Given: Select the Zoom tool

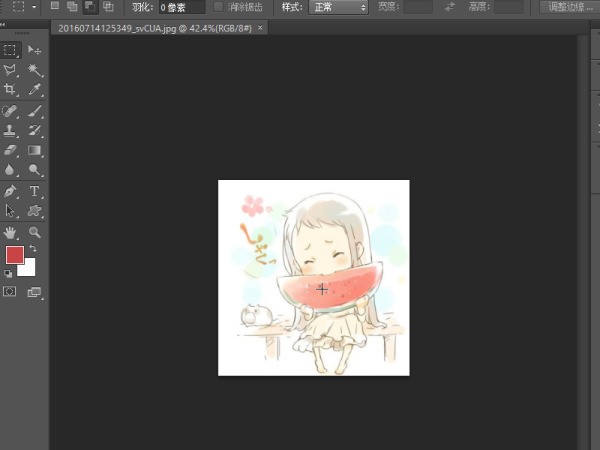Looking at the screenshot, I should click(x=35, y=231).
